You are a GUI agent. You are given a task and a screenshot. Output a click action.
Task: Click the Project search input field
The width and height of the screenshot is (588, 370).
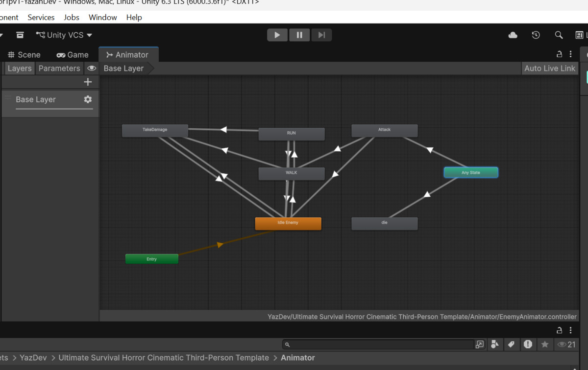click(378, 345)
